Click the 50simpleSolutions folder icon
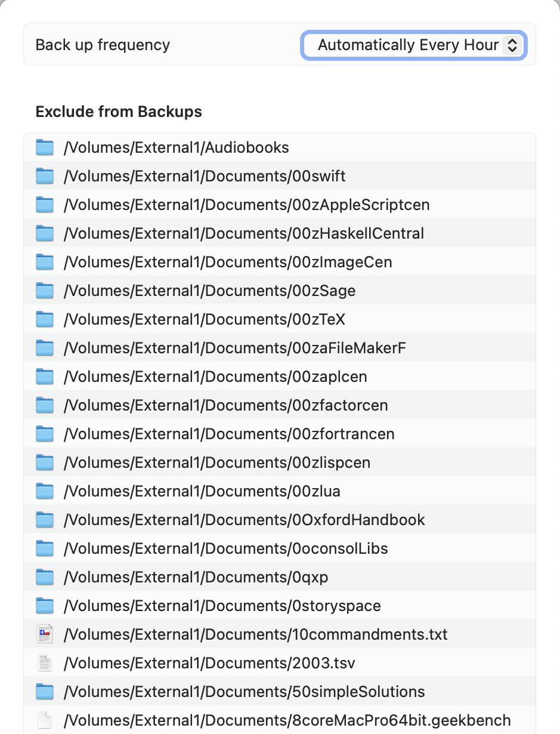560x734 pixels. pyautogui.click(x=45, y=692)
